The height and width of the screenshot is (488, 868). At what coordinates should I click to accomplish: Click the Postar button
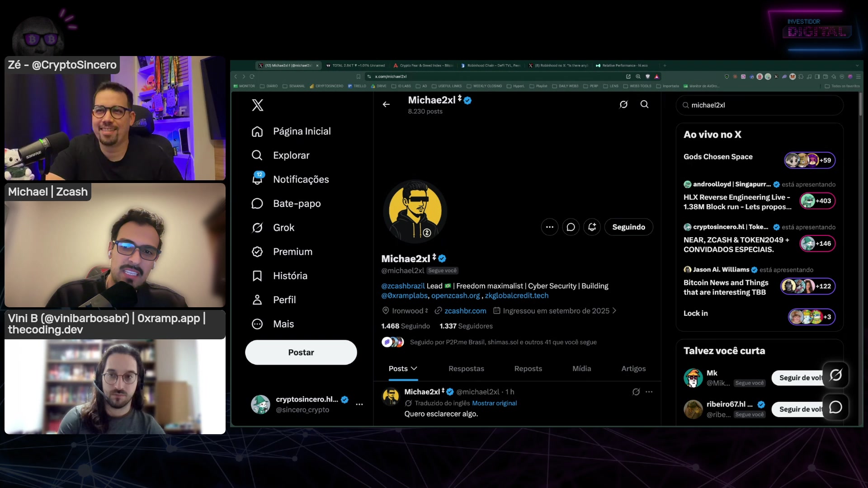tap(301, 352)
